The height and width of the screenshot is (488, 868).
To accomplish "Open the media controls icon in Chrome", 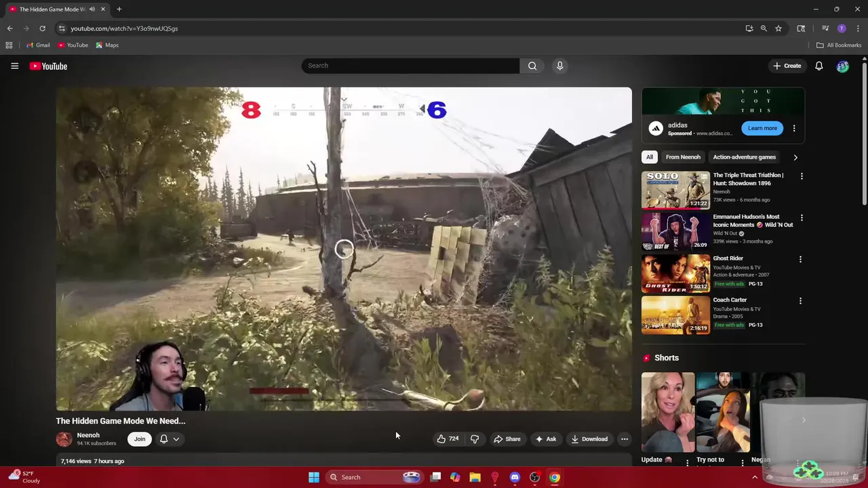I will (825, 28).
